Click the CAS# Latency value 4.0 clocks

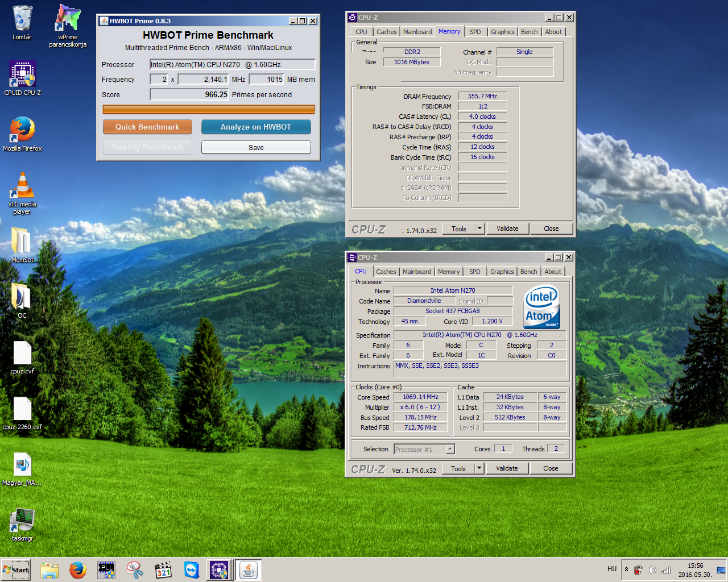[482, 117]
